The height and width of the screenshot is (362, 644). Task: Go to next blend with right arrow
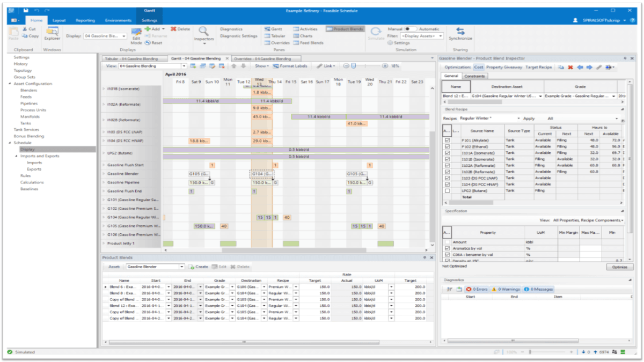589,67
